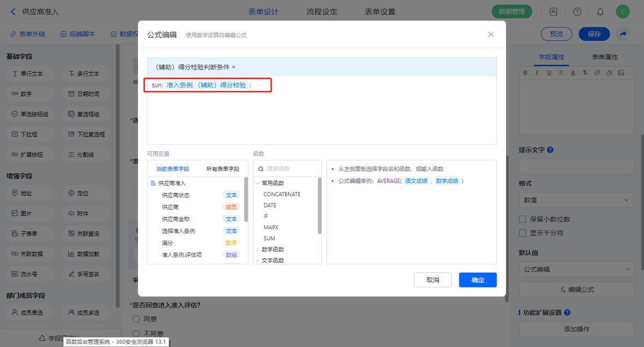Insert an image via rich text toolbar icon

[x=621, y=72]
